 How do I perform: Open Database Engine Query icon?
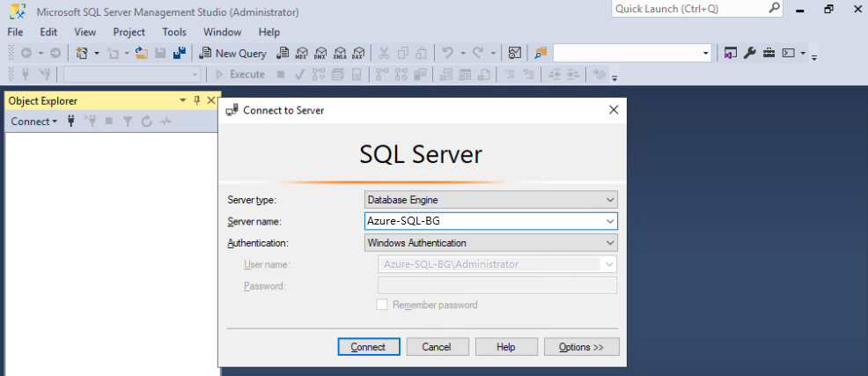coord(283,53)
